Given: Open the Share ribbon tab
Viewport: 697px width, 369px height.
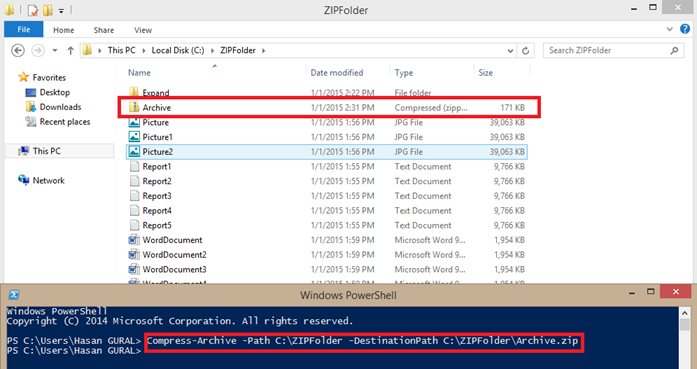Looking at the screenshot, I should click(104, 30).
